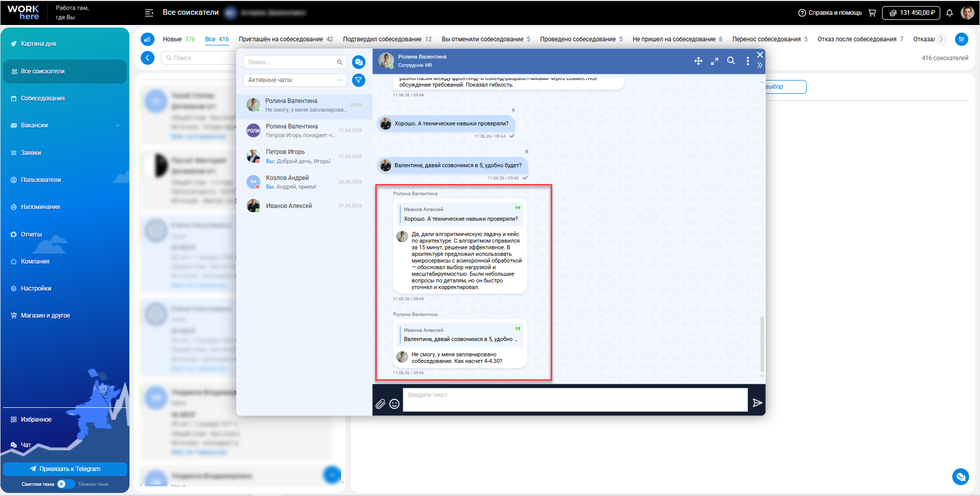The height and width of the screenshot is (496, 980).
Task: Open the Активные чаты dropdown
Action: point(295,80)
